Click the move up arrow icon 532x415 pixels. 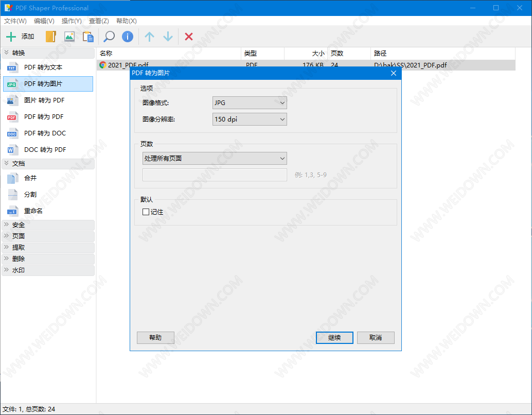point(149,37)
